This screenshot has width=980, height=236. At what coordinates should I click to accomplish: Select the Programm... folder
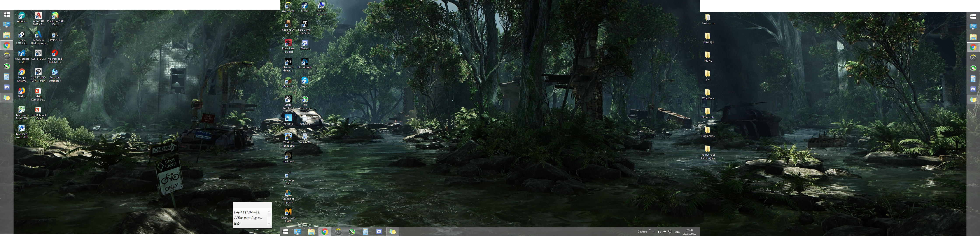(x=708, y=132)
